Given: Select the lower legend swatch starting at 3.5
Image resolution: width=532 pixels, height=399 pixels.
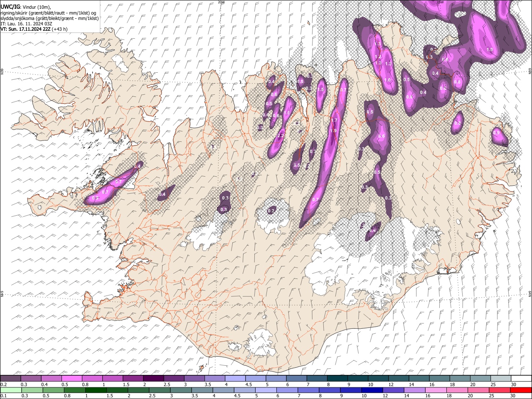Looking at the screenshot, I should pyautogui.click(x=202, y=390).
